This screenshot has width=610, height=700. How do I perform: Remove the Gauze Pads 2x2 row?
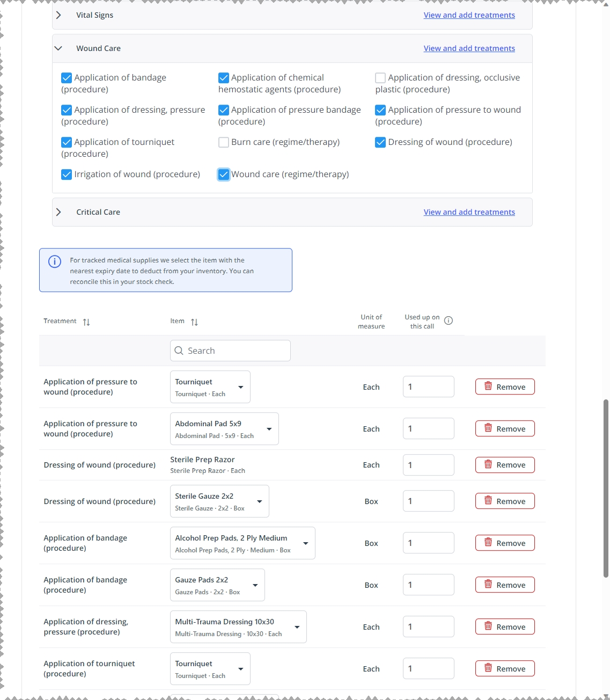[x=505, y=585]
